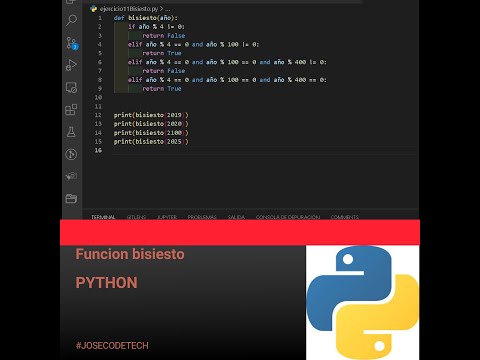The width and height of the screenshot is (480, 360).
Task: Open the circular Git graph view
Action: tap(71, 154)
